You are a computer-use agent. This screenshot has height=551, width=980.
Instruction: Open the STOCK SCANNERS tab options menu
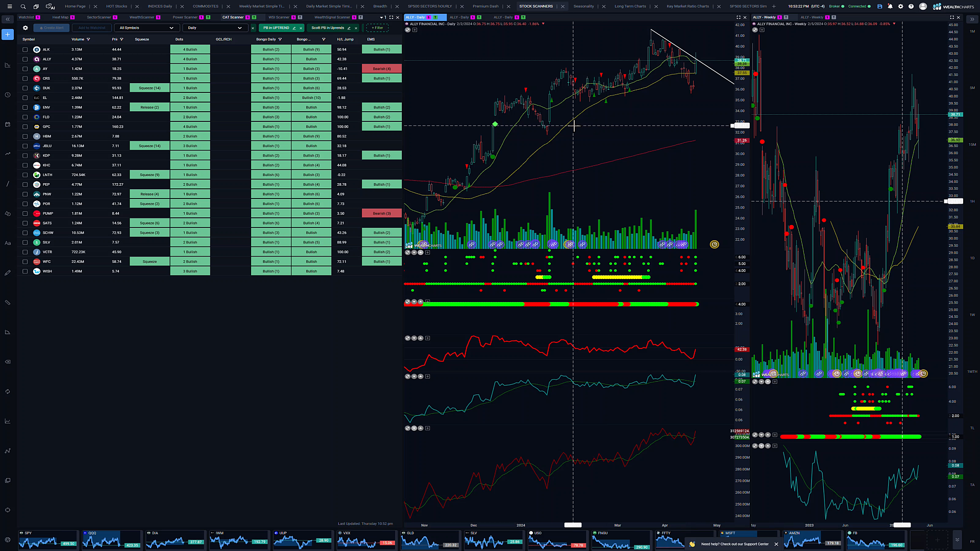(x=557, y=7)
